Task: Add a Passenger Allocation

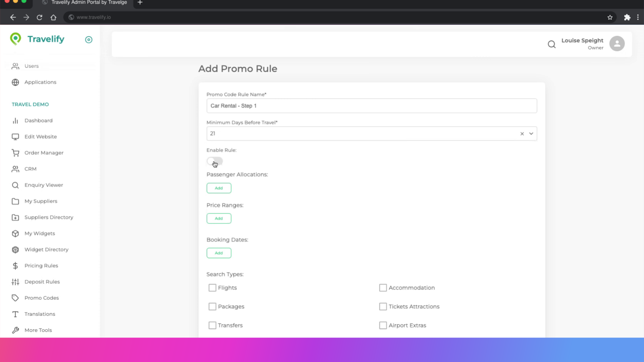Action: click(219, 188)
